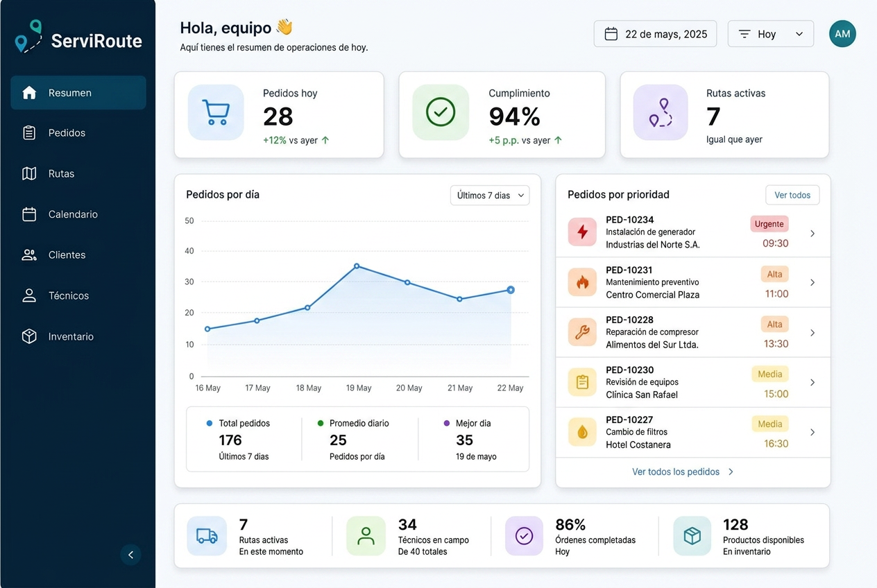877x588 pixels.
Task: Click the clipboard icon for PED-10230
Action: tap(583, 382)
